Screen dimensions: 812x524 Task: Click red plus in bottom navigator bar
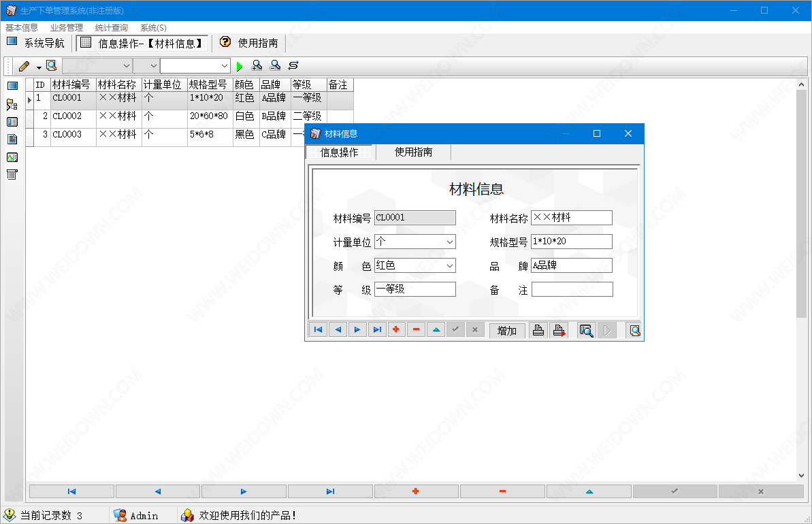pos(416,491)
